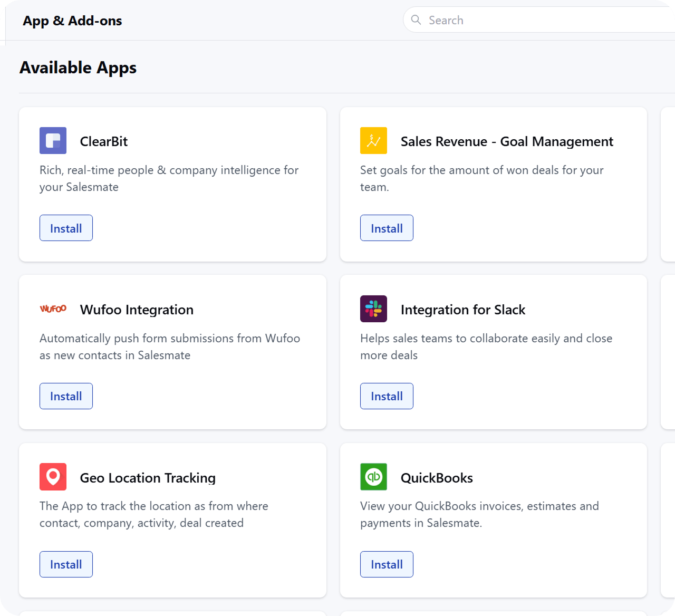Click the Available Apps section heading
Image resolution: width=675 pixels, height=616 pixels.
pos(78,68)
